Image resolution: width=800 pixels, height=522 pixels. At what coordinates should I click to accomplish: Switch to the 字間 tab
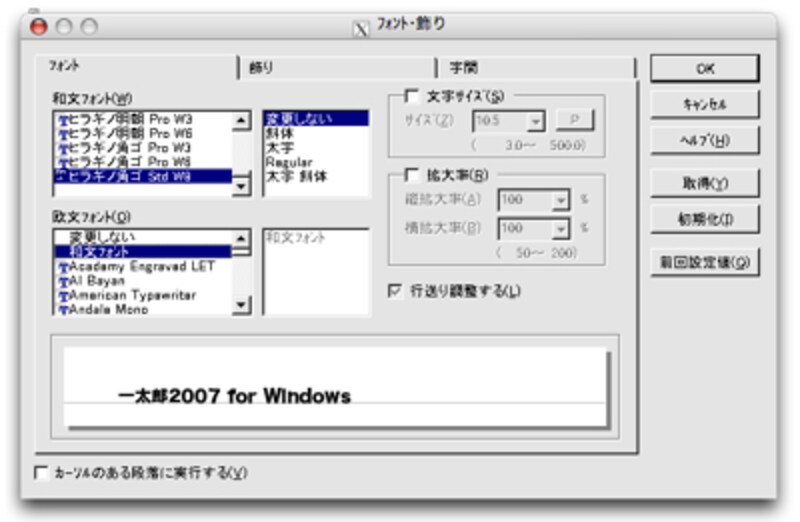pyautogui.click(x=534, y=68)
